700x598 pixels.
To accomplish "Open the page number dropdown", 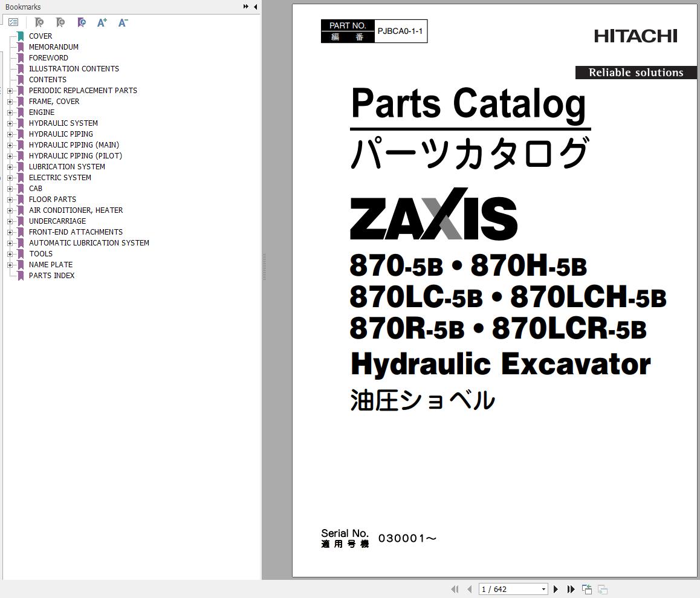I will [543, 589].
